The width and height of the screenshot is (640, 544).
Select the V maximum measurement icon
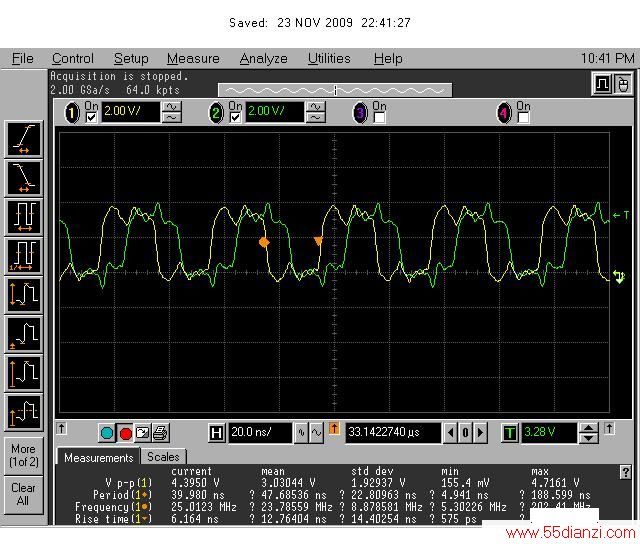point(24,373)
